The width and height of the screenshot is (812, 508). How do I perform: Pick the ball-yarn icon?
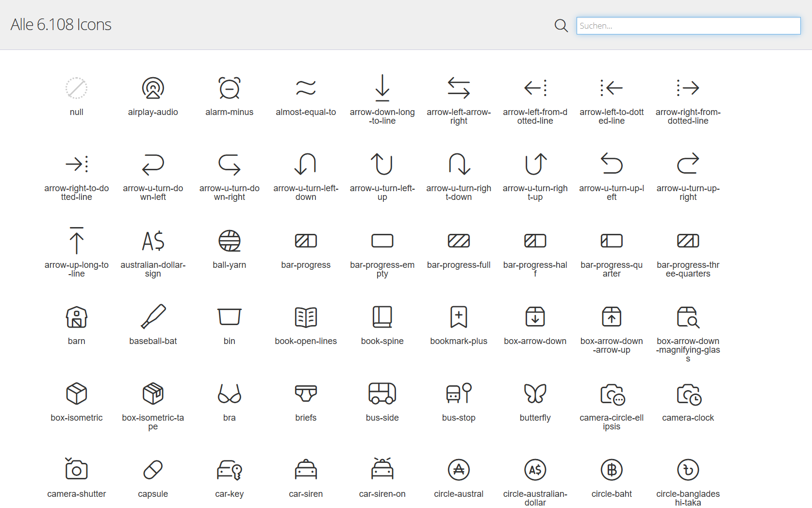click(229, 241)
